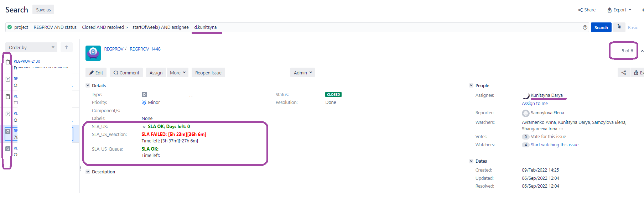Image resolution: width=644 pixels, height=199 pixels.
Task: Click the issue type icon beside REGPROV-2130
Action: [8, 62]
